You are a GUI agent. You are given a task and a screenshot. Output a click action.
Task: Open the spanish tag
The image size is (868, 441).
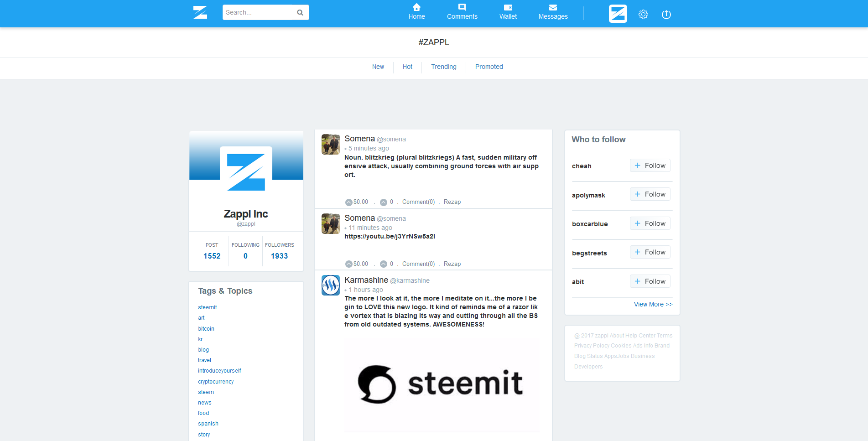pos(208,424)
